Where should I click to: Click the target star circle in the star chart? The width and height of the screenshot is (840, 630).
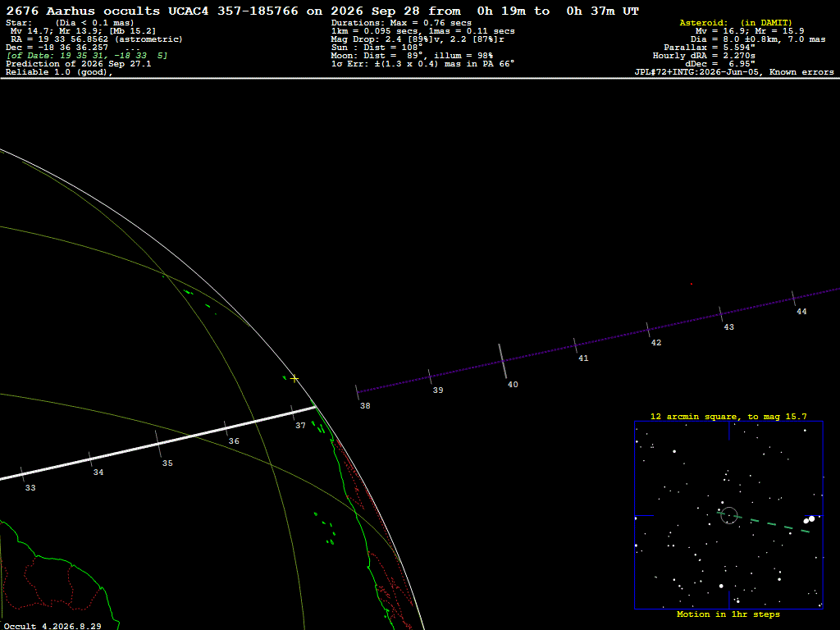729,516
